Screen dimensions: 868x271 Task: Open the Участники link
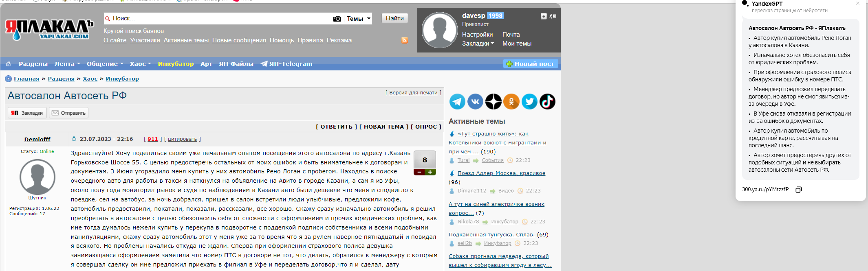[145, 40]
